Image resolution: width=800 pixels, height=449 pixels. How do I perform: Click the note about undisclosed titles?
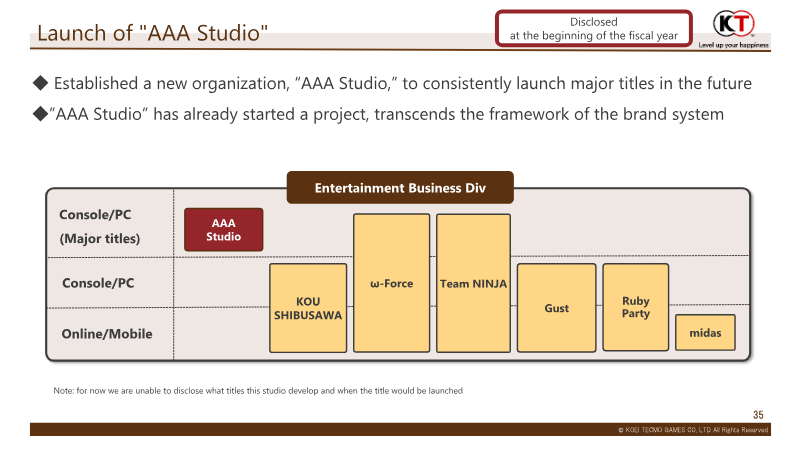[257, 390]
